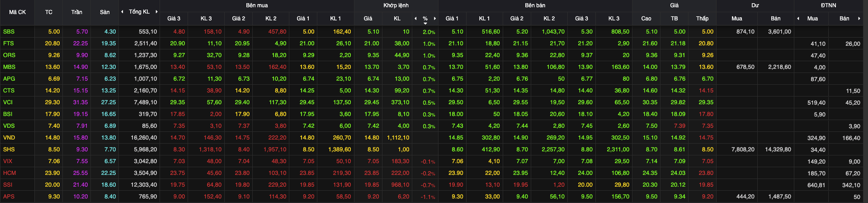The image size is (868, 203).
Task: Click the Trần column header
Action: 77,12
